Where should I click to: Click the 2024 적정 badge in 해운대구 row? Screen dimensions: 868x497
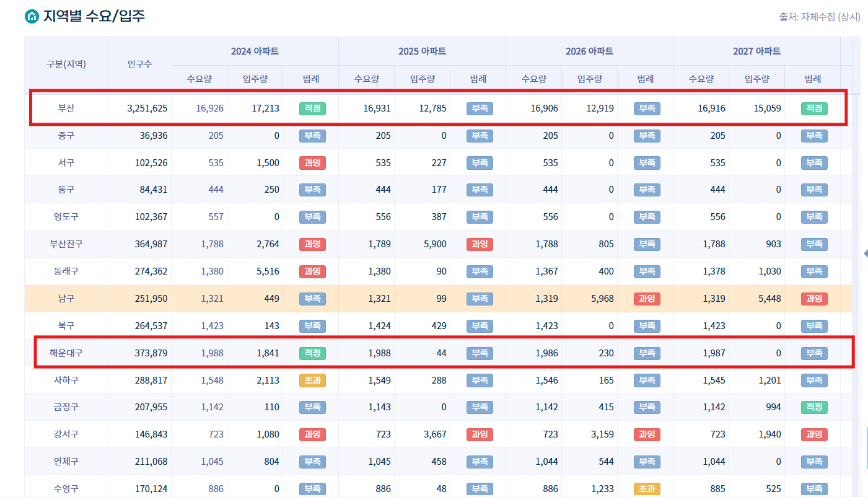312,353
